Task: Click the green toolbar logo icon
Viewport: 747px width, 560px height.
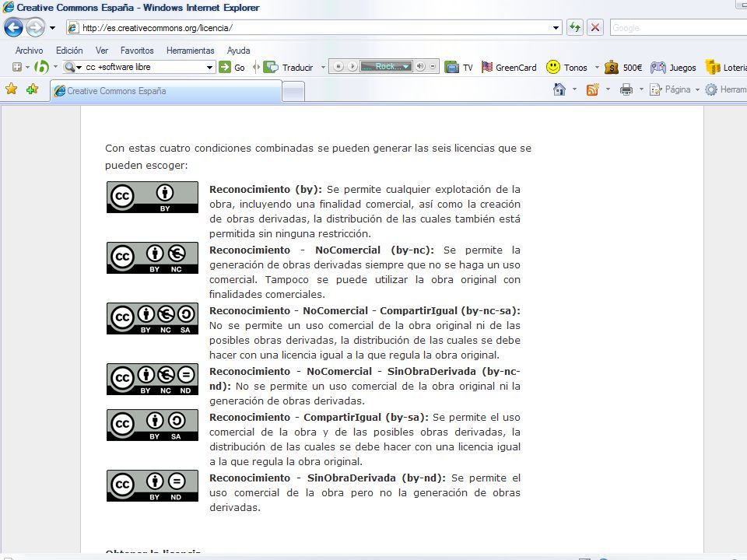Action: tap(42, 67)
